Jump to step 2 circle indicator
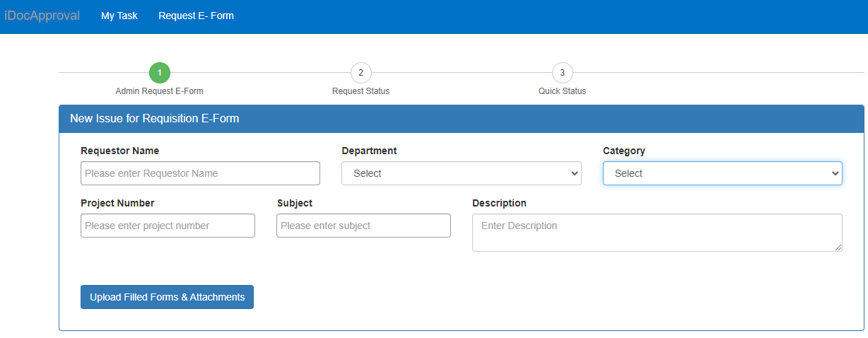The image size is (868, 338). pyautogui.click(x=360, y=73)
